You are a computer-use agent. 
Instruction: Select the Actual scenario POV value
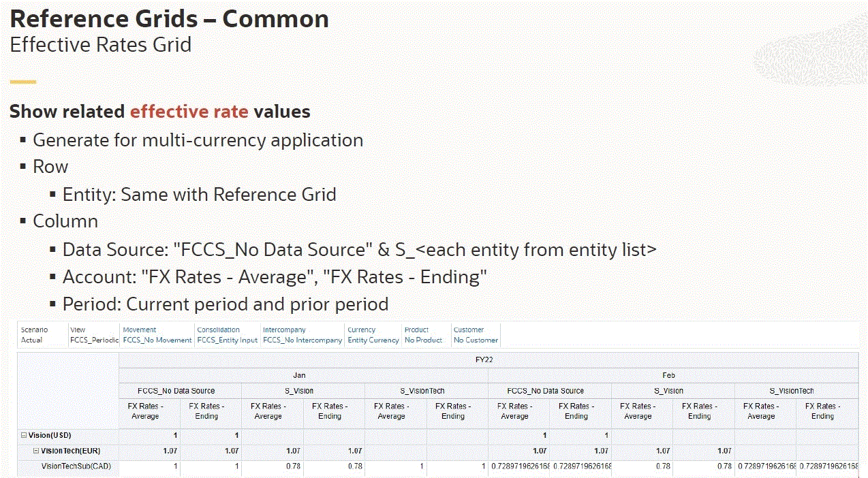tap(31, 340)
